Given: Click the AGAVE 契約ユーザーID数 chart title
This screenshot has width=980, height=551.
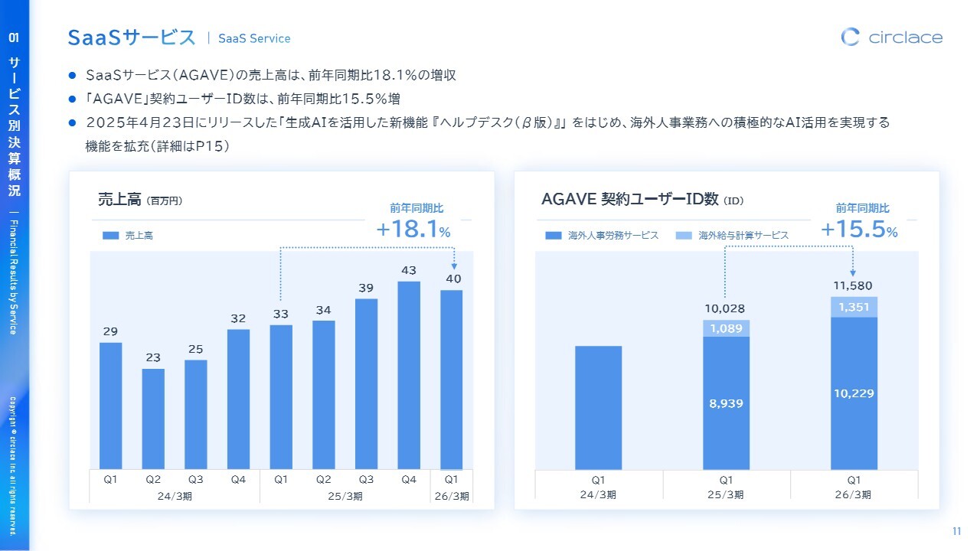Looking at the screenshot, I should click(642, 200).
